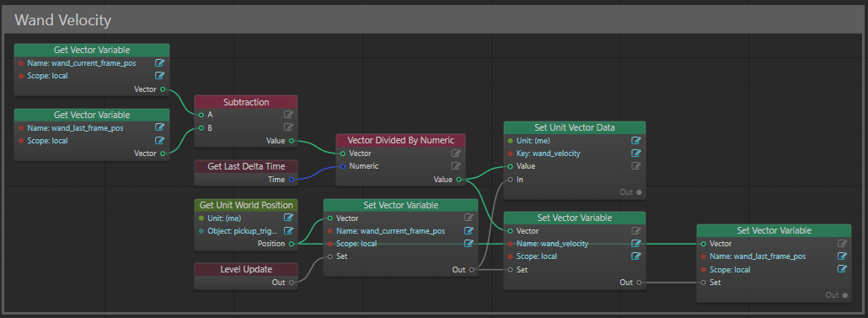Edit Numeric value icon in Vector Divided By Numeric
This screenshot has height=318, width=868.
point(456,166)
